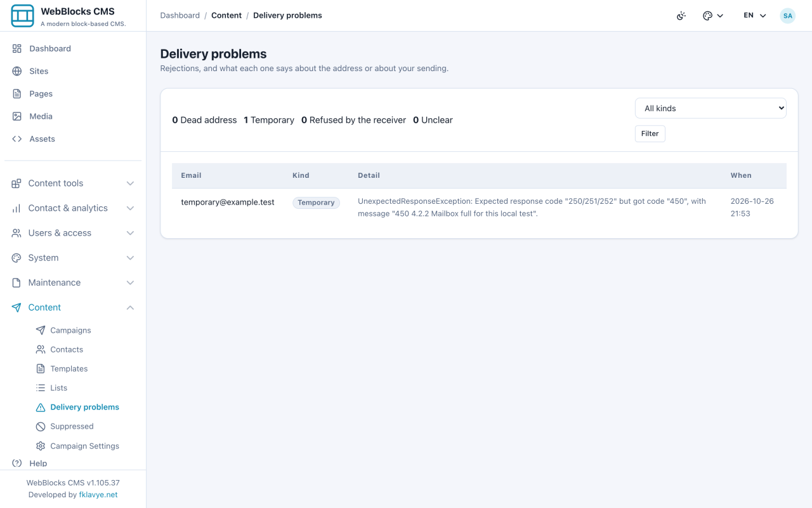Image resolution: width=812 pixels, height=508 pixels.
Task: Expand the Maintenance section chevron
Action: pyautogui.click(x=130, y=283)
